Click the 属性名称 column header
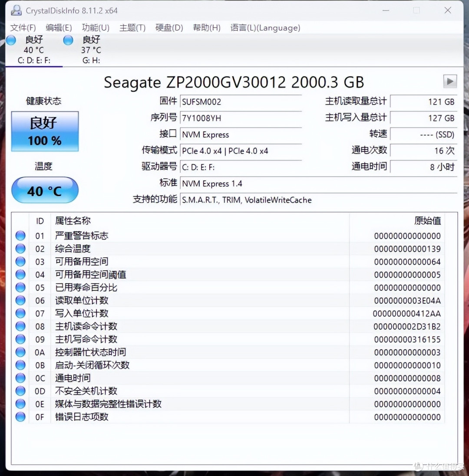Image resolution: width=469 pixels, height=476 pixels. tap(200, 221)
